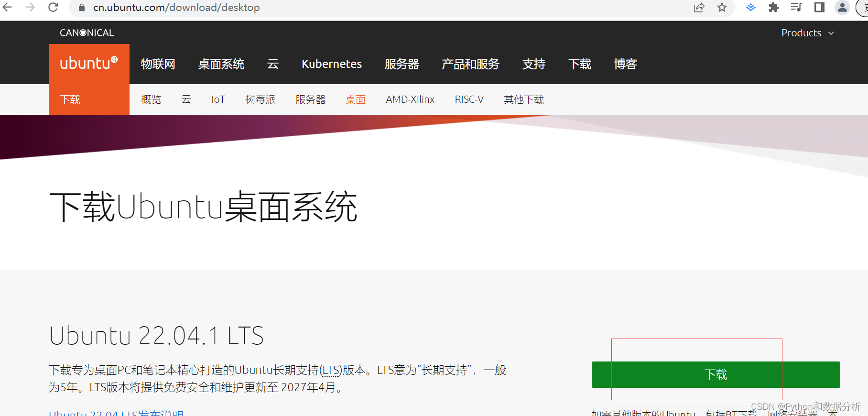Open the 物联网 navigation menu
The height and width of the screenshot is (416, 868).
pos(158,64)
